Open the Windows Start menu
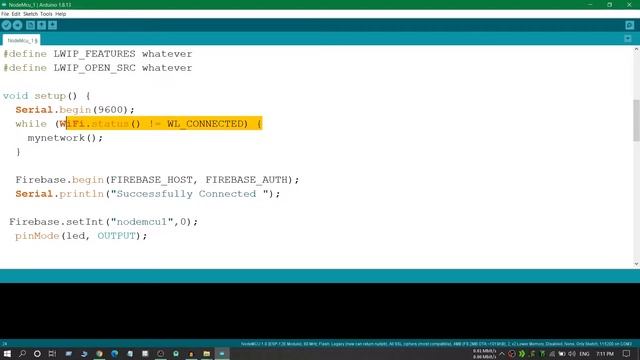The image size is (640, 360). [x=7, y=353]
